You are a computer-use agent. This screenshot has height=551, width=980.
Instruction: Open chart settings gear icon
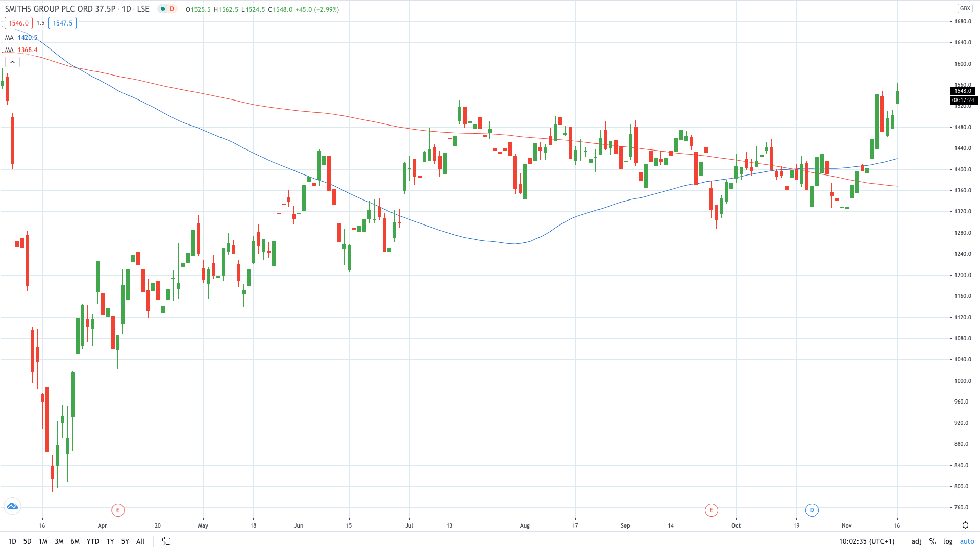pos(965,525)
